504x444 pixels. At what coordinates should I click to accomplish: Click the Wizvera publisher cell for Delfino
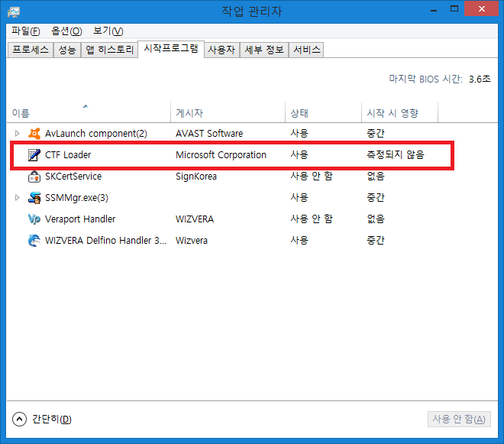coord(192,241)
